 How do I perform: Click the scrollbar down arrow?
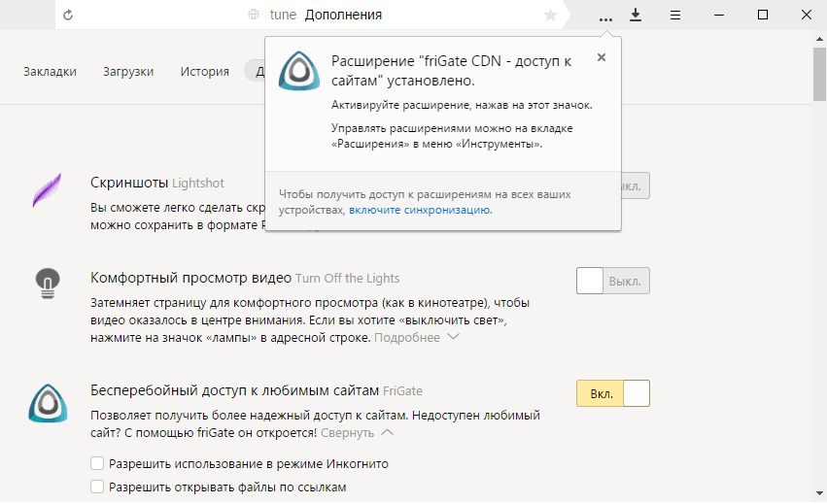tap(819, 493)
